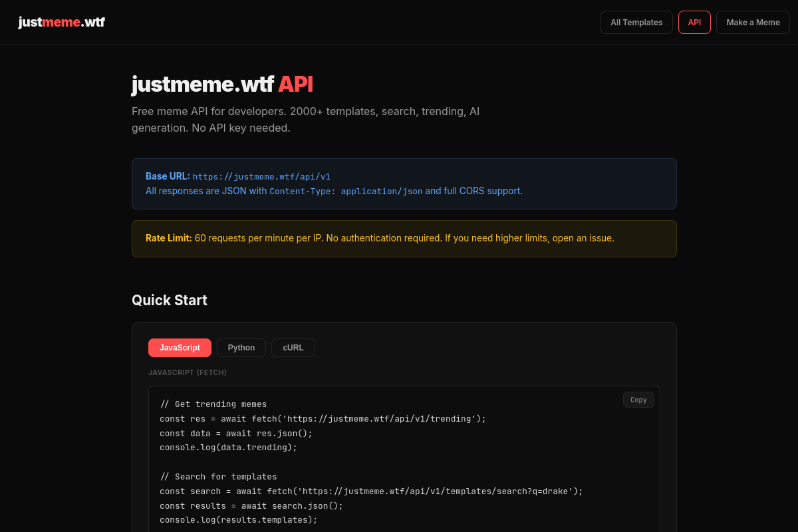Click the 'Content-Type: application/json' code text

(x=346, y=192)
